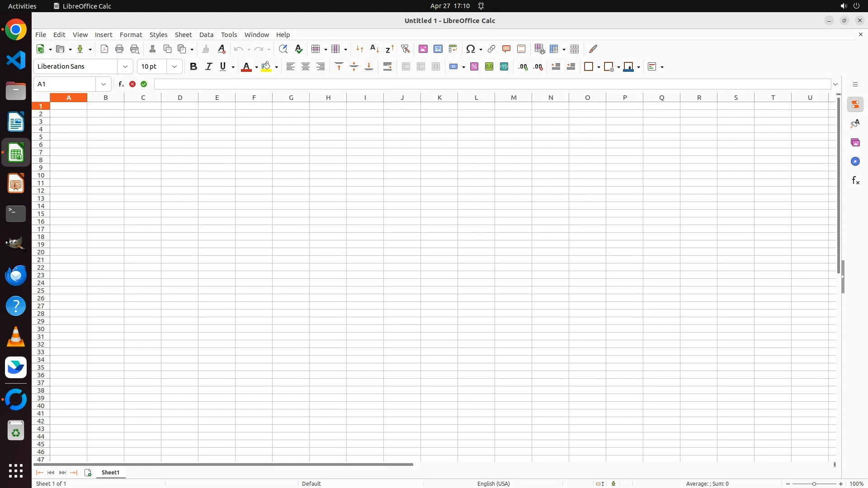This screenshot has height=488, width=868.
Task: Insert a chart using toolbar icon
Action: pyautogui.click(x=438, y=49)
